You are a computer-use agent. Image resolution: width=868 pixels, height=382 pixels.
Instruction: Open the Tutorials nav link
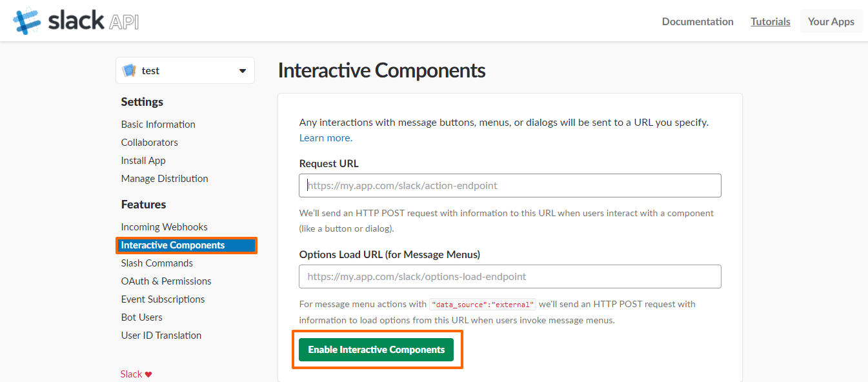770,21
